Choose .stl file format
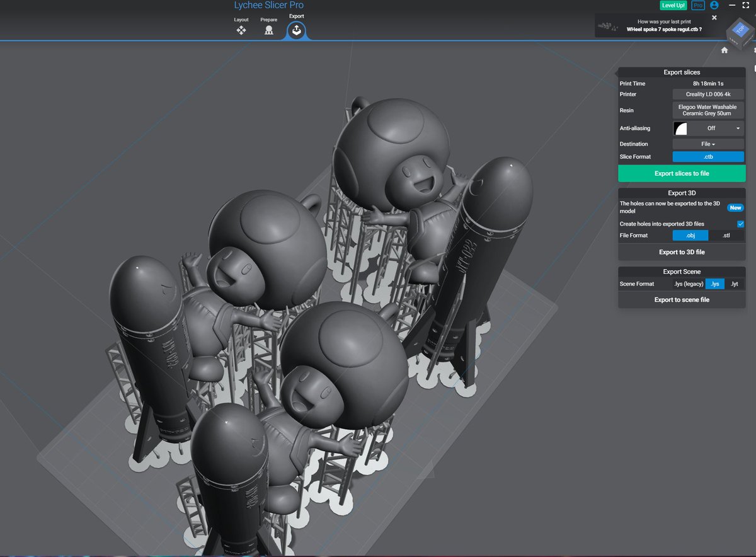The width and height of the screenshot is (756, 557). click(726, 235)
